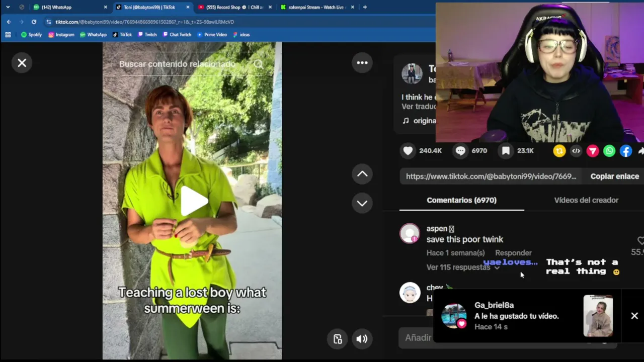Viewport: 644px width, 362px height.
Task: Open the three-dot more options menu
Action: (362, 63)
